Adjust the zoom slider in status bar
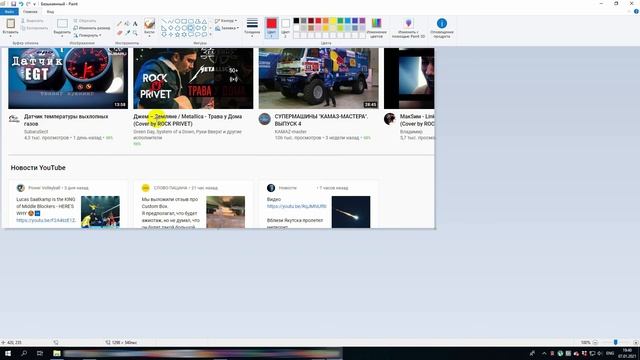 tap(616, 342)
